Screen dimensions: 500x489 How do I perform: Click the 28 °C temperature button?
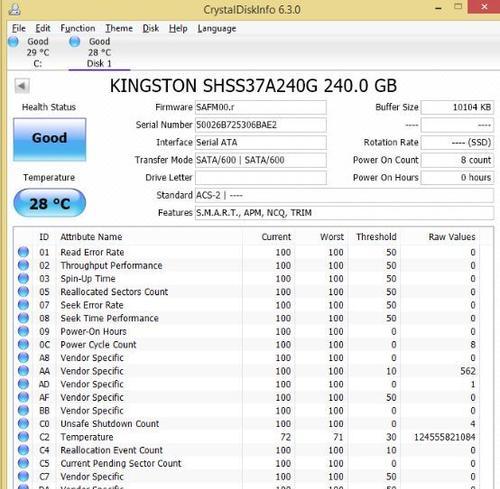pos(50,203)
